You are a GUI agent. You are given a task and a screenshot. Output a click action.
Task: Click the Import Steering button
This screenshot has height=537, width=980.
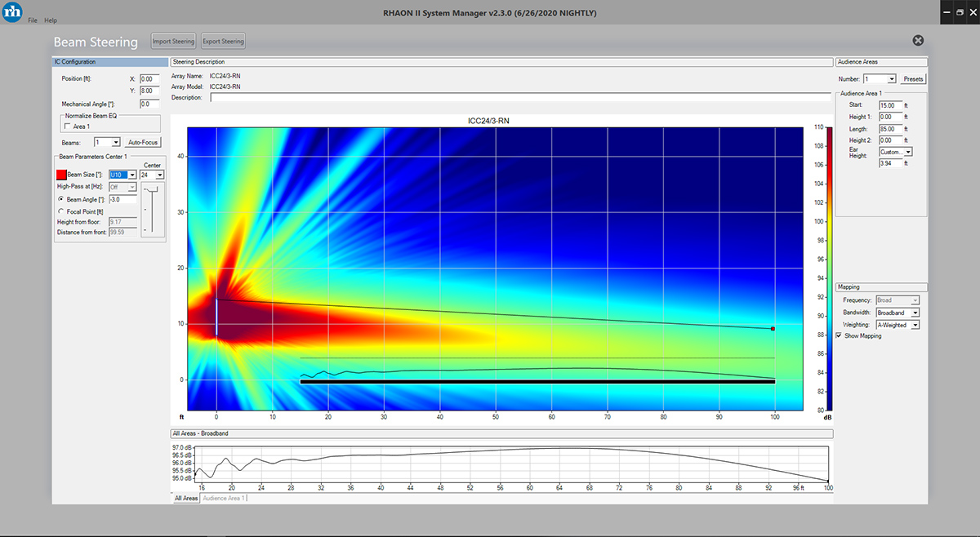pos(173,42)
